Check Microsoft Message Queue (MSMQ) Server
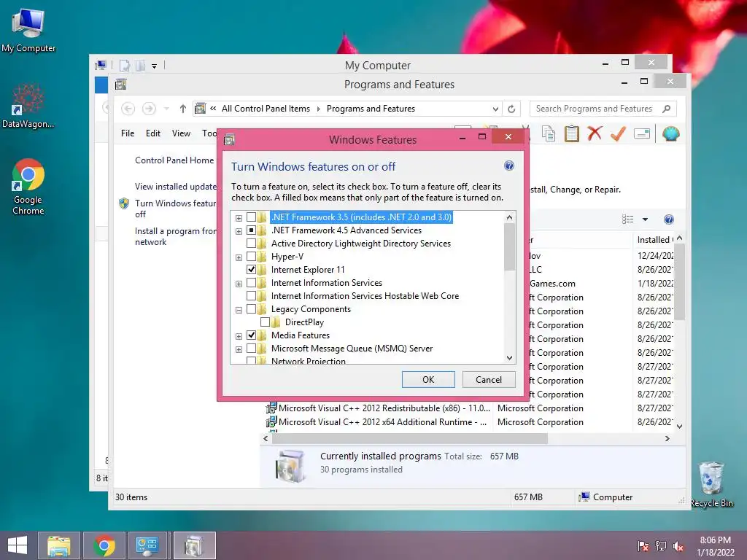Image resolution: width=747 pixels, height=560 pixels. click(251, 349)
